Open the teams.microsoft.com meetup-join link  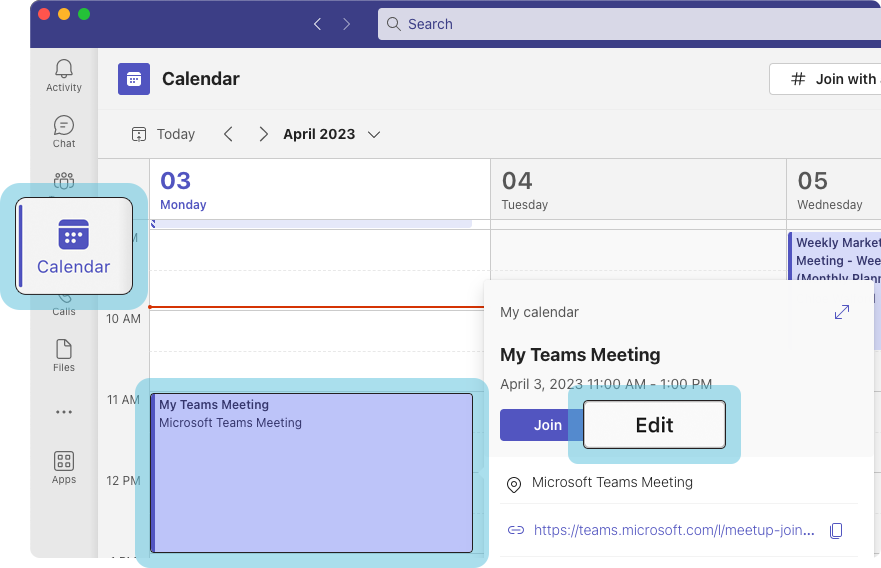point(674,530)
